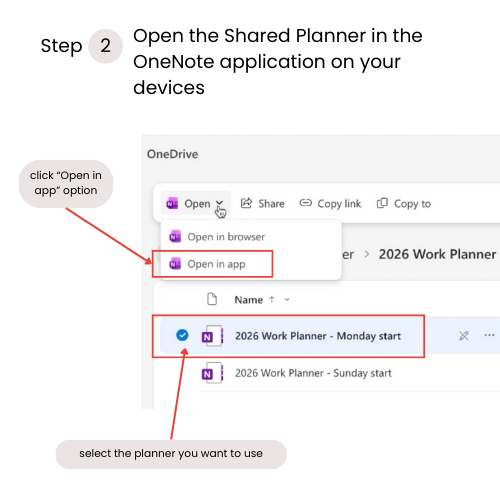
Task: Choose Open in browser
Action: tap(226, 237)
